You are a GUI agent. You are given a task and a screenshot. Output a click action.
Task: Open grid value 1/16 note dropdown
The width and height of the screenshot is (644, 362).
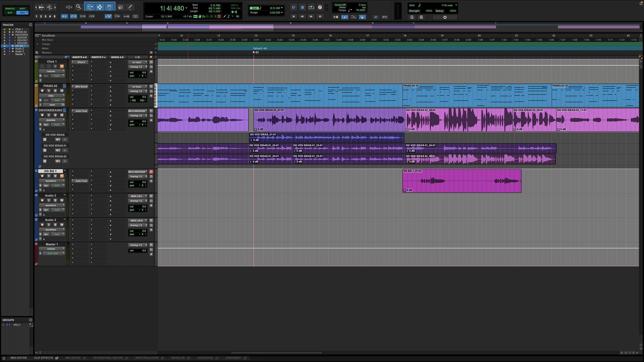click(x=449, y=5)
